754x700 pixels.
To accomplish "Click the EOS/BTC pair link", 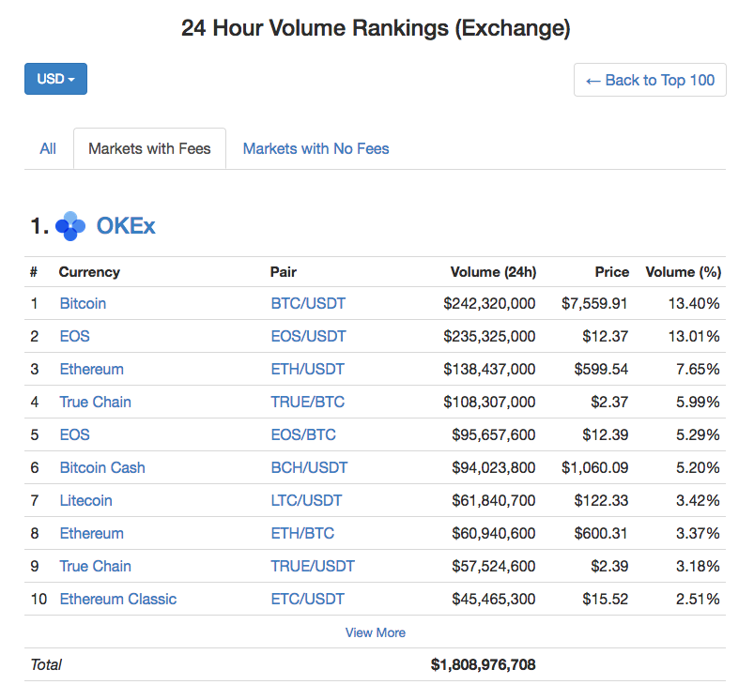I will click(303, 434).
